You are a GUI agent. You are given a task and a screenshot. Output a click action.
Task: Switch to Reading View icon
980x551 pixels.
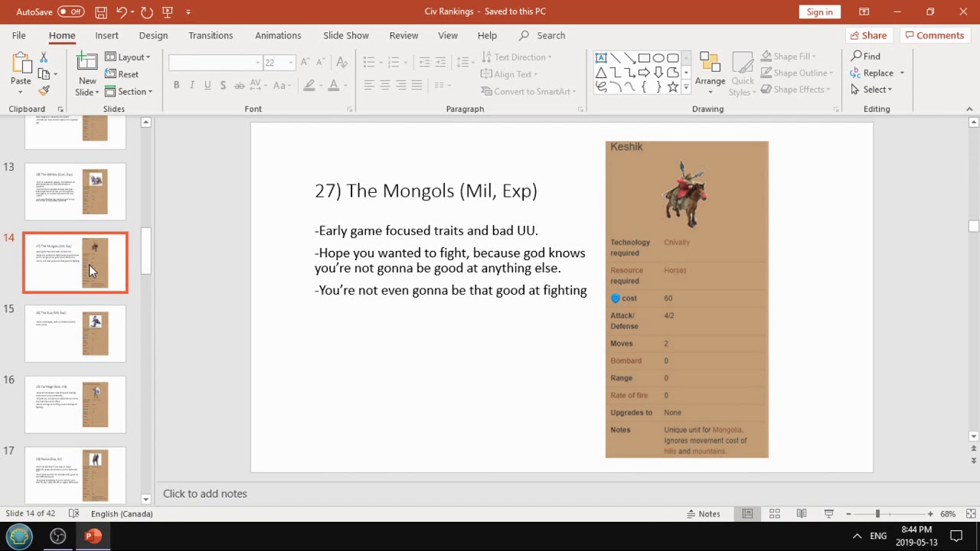(801, 514)
